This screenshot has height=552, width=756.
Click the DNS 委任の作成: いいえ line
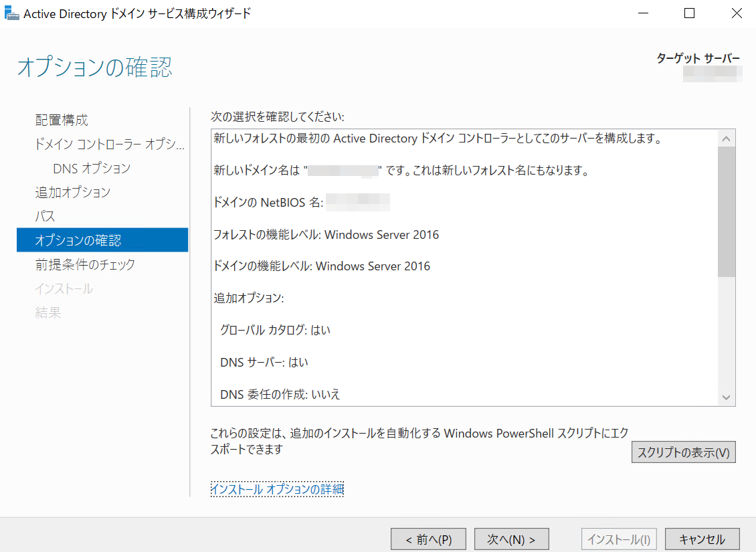280,394
